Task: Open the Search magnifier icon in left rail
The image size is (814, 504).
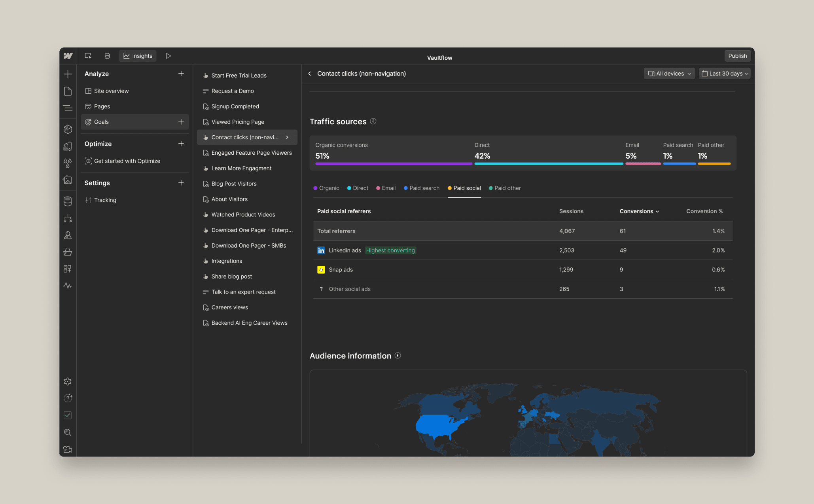Action: coord(68,432)
